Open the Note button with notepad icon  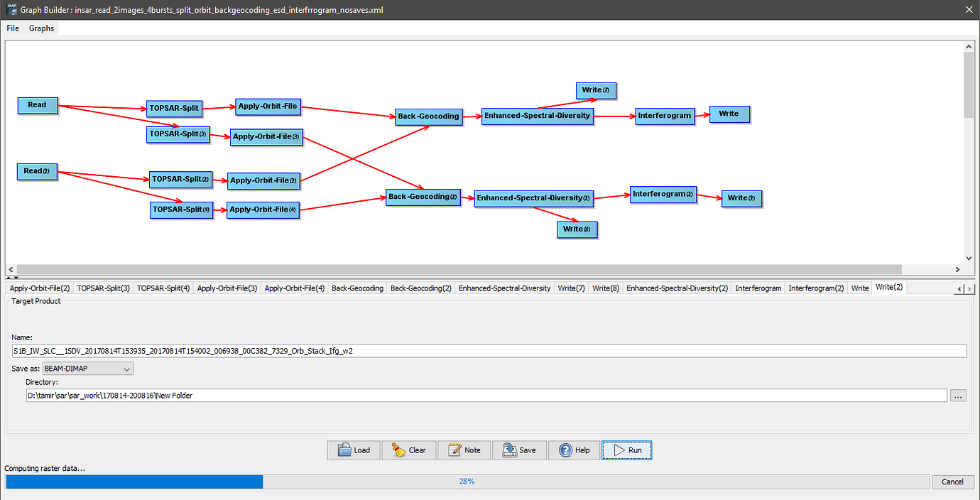(x=464, y=450)
